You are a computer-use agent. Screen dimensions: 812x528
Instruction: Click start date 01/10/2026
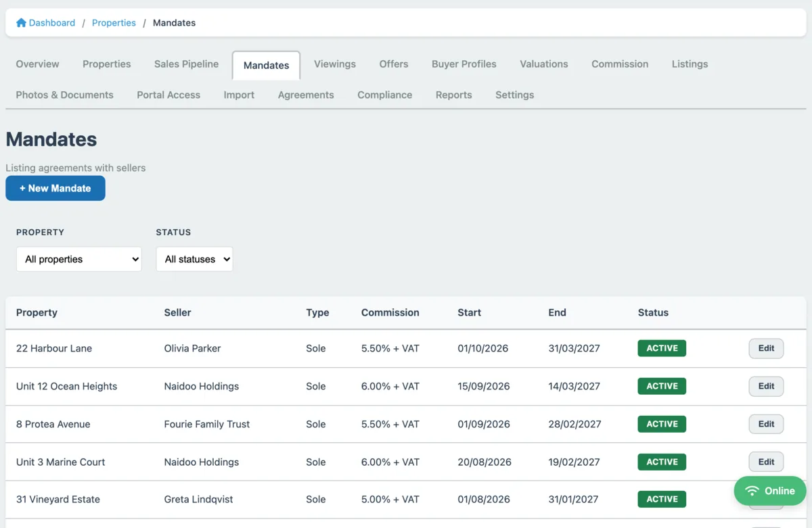pyautogui.click(x=483, y=349)
